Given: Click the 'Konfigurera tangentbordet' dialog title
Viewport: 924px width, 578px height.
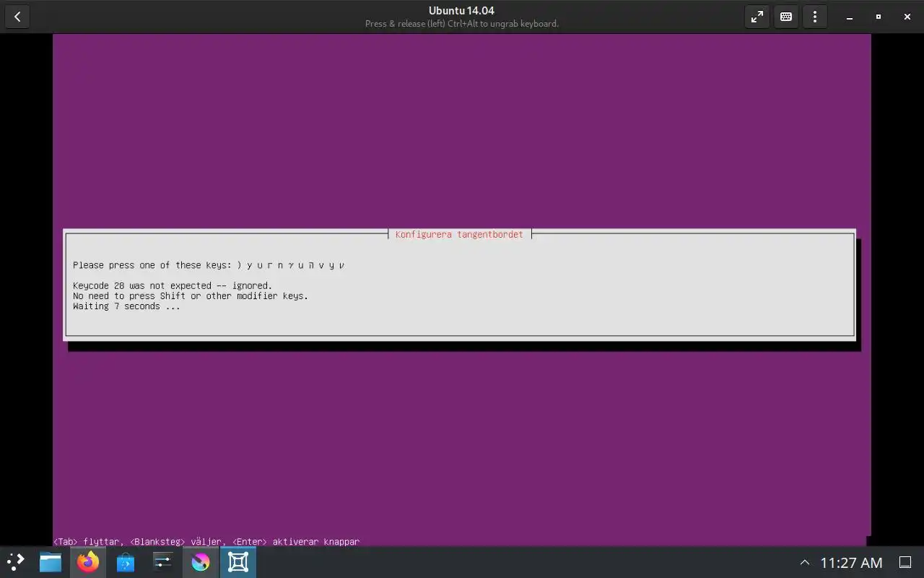Looking at the screenshot, I should pos(459,234).
